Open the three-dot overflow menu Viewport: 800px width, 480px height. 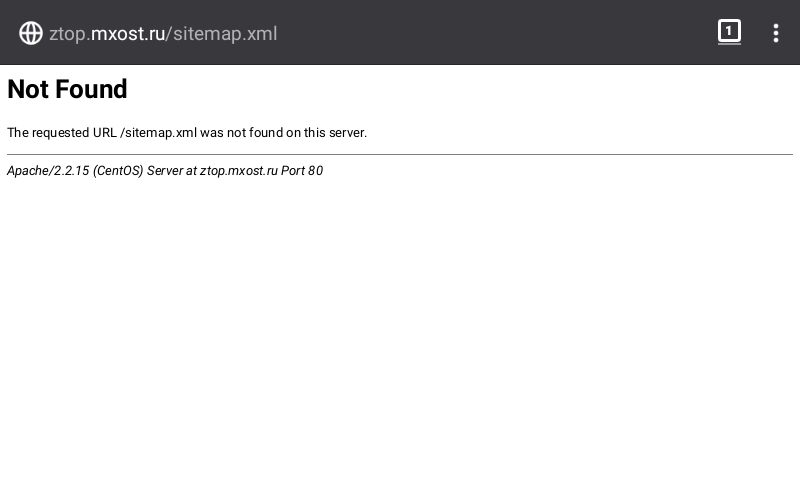pos(775,33)
